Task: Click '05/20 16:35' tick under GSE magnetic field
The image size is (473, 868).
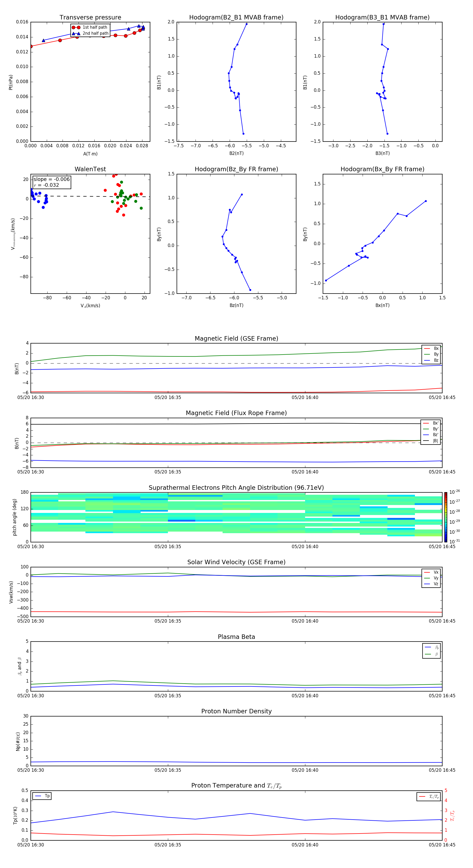Action: click(168, 398)
